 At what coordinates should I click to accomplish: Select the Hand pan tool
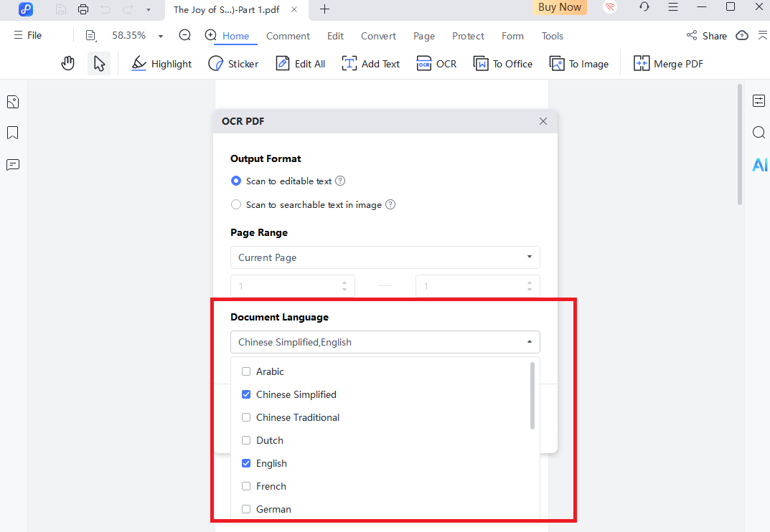(x=67, y=64)
